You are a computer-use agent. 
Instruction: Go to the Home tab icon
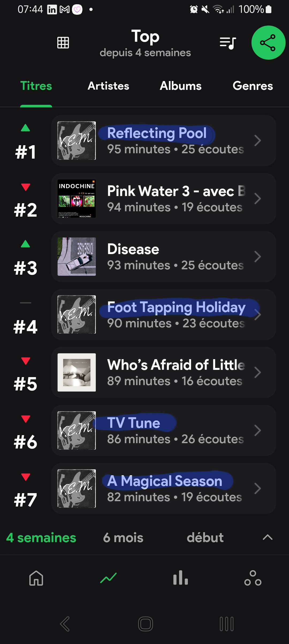[36, 578]
